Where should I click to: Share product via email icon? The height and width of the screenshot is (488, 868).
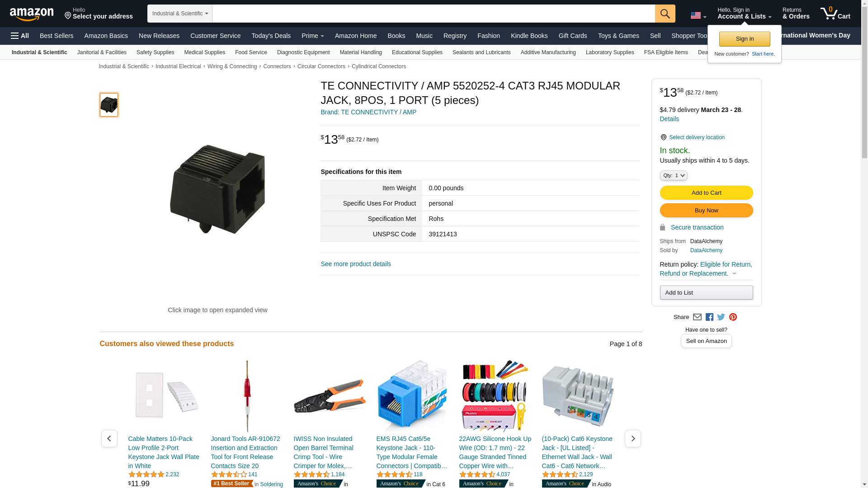click(x=697, y=317)
